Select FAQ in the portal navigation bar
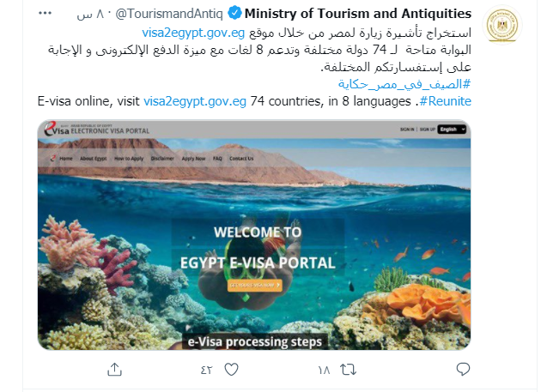Screen dimensions: 541x392 click(217, 159)
